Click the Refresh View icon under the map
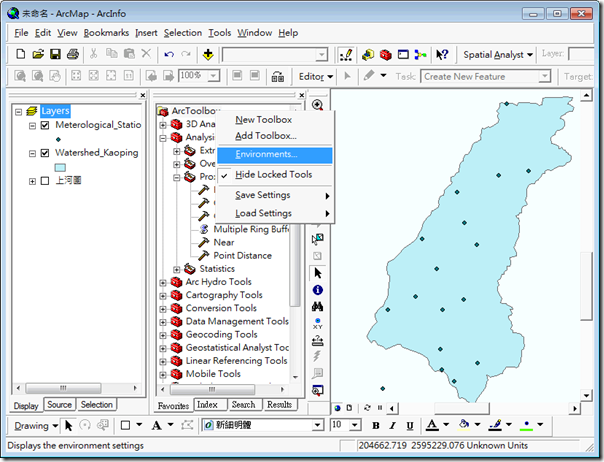This screenshot has height=462, width=604. pos(367,408)
